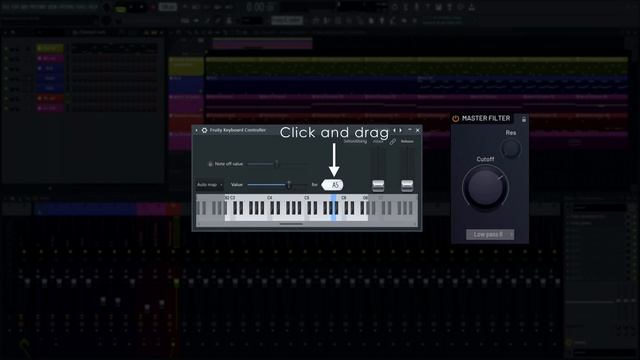Open the Low pass 8 filter dropdown
Image resolution: width=640 pixels, height=360 pixels.
pyautogui.click(x=490, y=234)
